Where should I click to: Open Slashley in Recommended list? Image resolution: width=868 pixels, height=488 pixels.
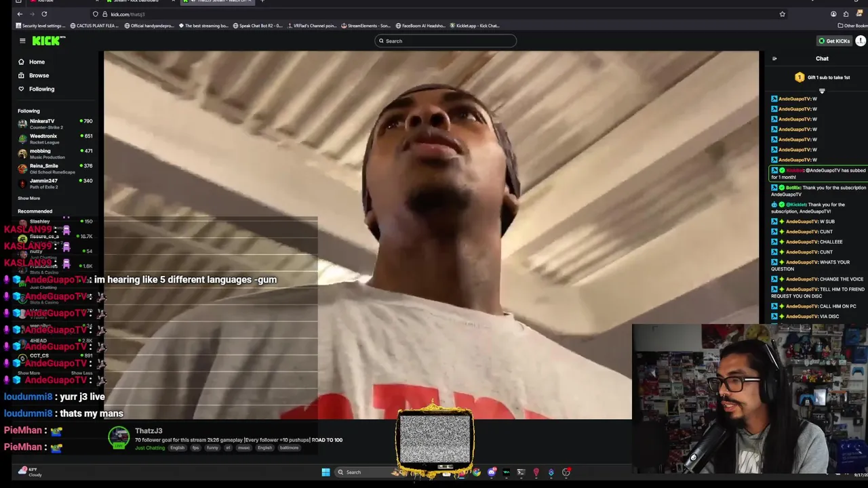[55, 222]
